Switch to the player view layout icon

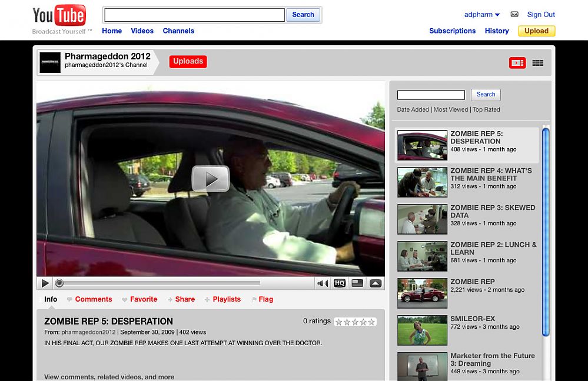point(517,63)
